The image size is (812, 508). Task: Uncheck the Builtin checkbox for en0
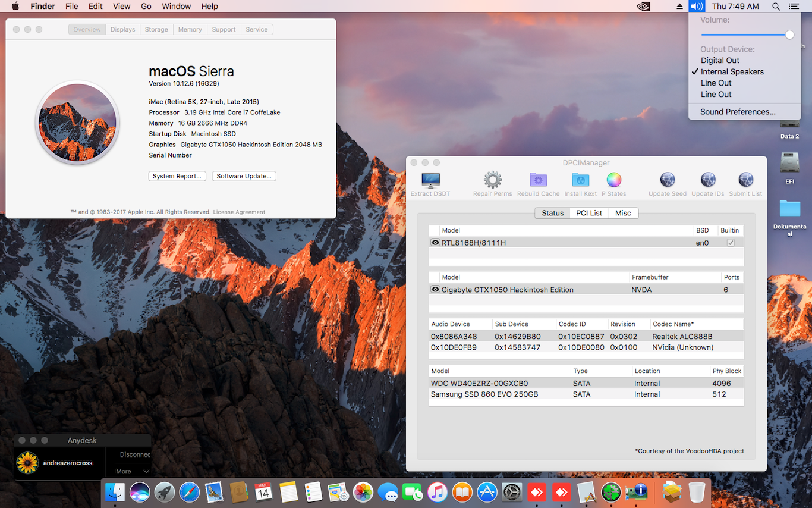tap(731, 242)
